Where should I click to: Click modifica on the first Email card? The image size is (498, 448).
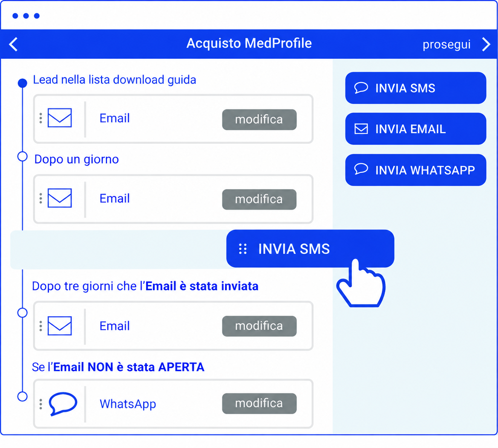(259, 120)
